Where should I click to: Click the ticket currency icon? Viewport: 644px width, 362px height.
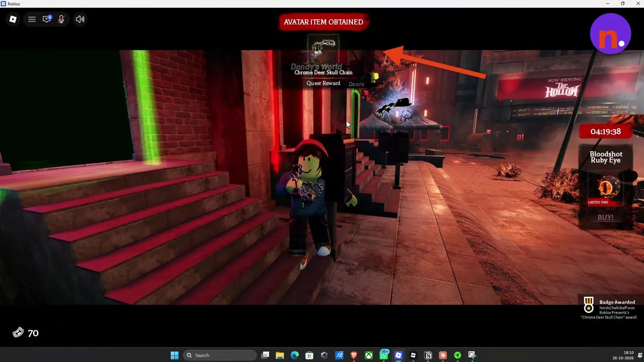coord(18,332)
